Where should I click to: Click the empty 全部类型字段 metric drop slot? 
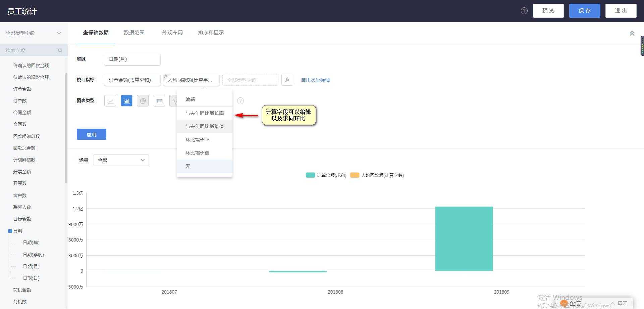(x=250, y=80)
